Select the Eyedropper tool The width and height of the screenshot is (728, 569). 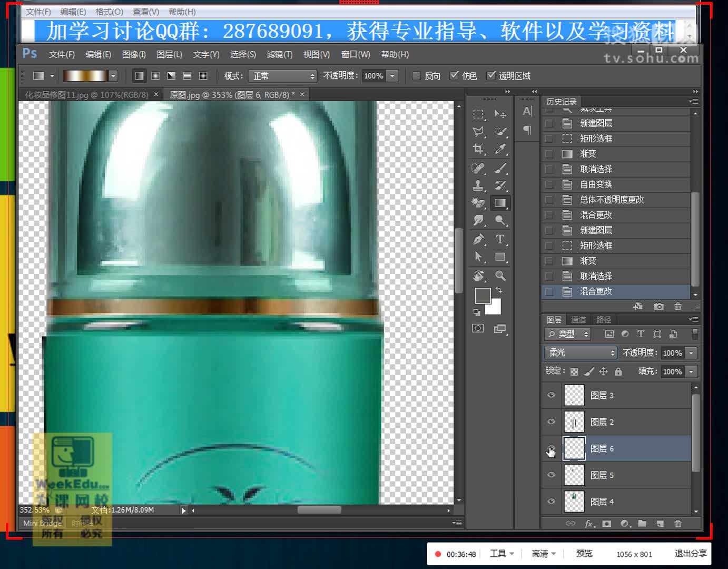500,149
